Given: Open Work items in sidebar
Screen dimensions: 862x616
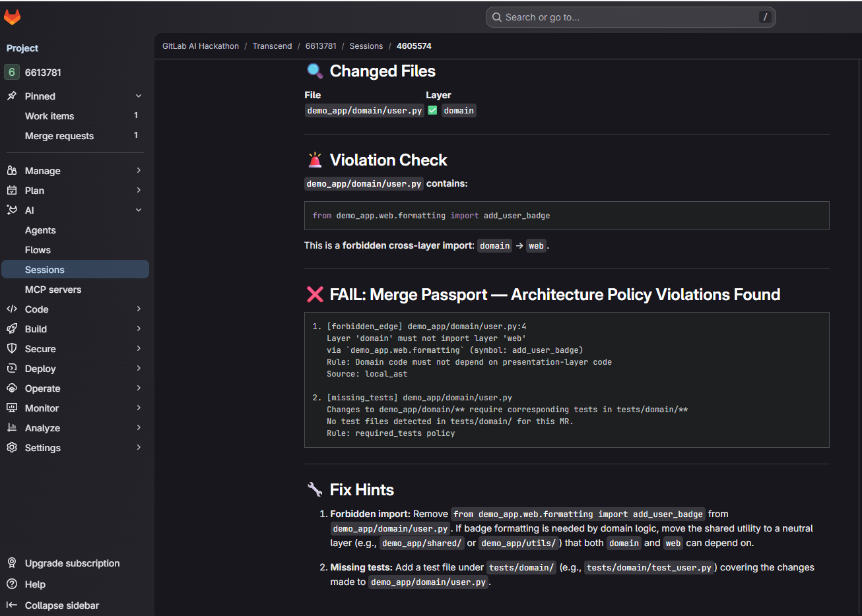Looking at the screenshot, I should (x=75, y=116).
